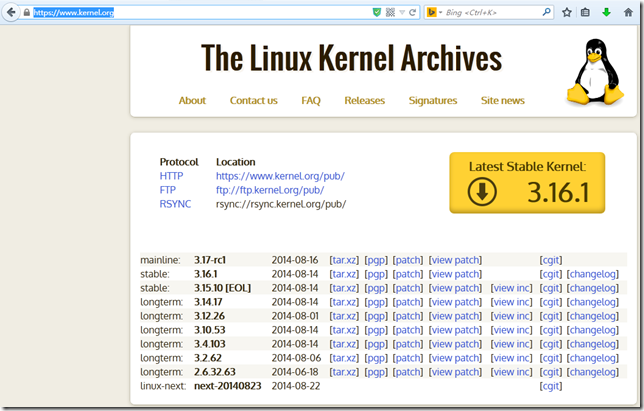
Task: Open changelog for longterm 2.6.32.63
Action: tap(593, 372)
